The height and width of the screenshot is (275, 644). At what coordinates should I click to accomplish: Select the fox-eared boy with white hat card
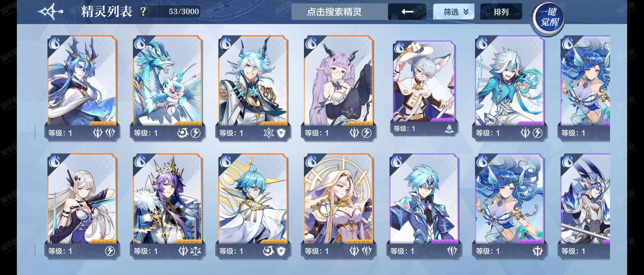click(x=424, y=88)
